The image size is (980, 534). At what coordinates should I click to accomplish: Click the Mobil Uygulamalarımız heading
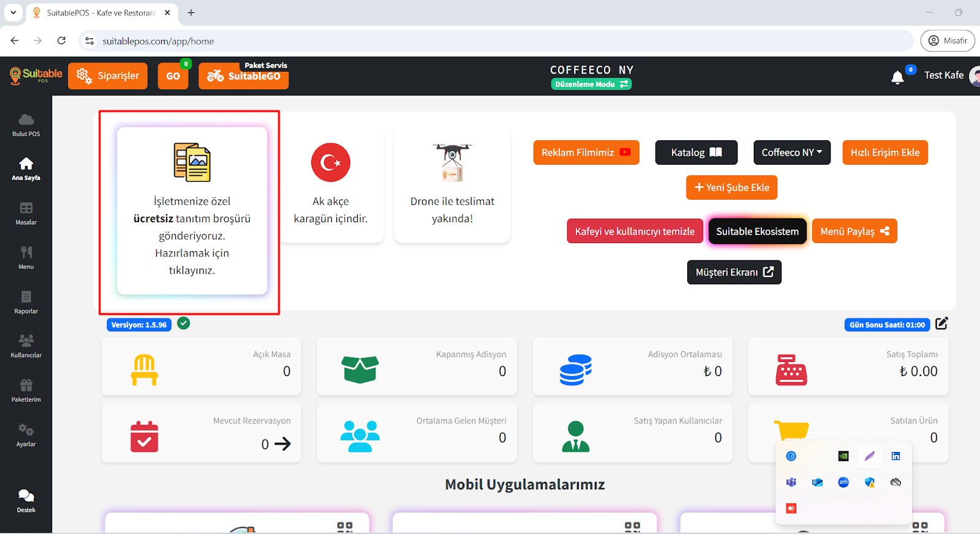coord(525,484)
